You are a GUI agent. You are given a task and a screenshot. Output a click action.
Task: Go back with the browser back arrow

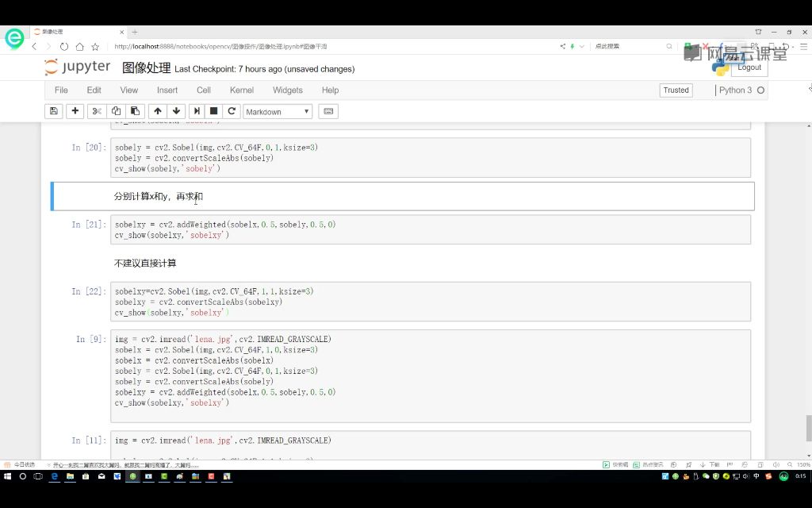click(x=35, y=47)
